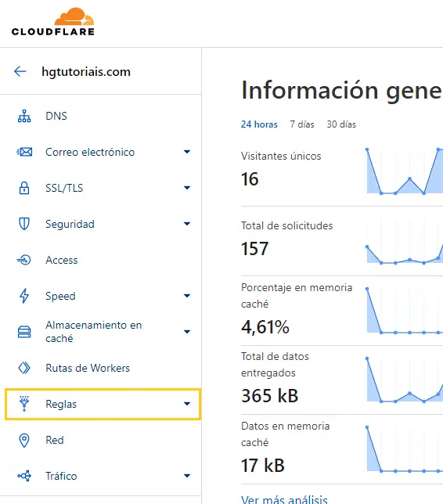Expand the Correo electrónico submenu arrow
443x504 pixels.
click(187, 152)
